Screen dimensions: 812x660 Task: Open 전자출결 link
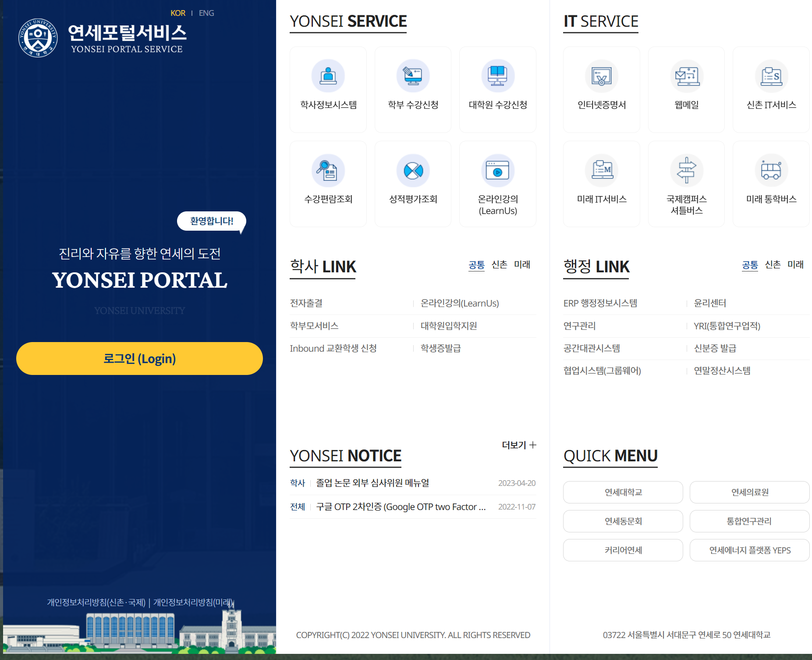point(306,303)
